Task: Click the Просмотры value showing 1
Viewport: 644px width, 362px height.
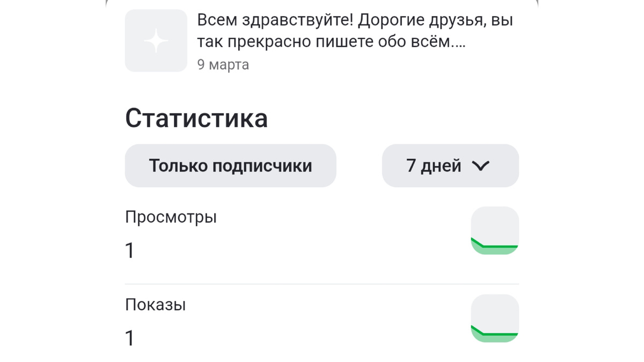Action: click(129, 249)
